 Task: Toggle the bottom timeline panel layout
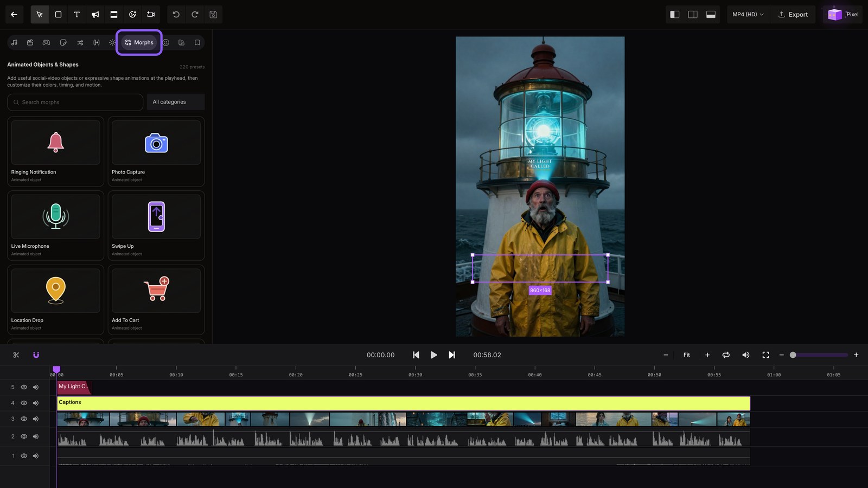point(711,15)
